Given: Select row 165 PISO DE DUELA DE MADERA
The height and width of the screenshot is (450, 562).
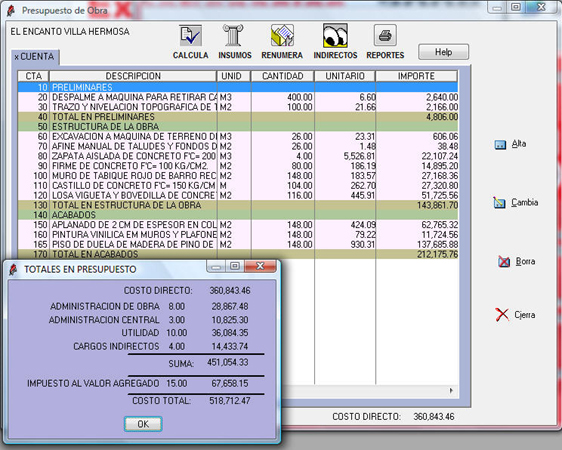Looking at the screenshot, I should (x=238, y=244).
